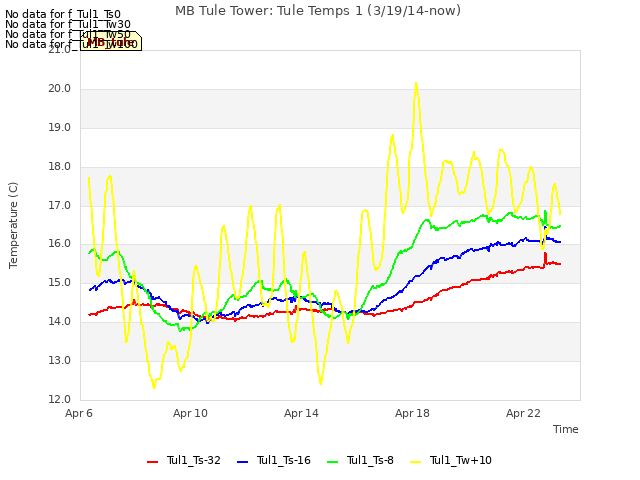The width and height of the screenshot is (640, 480).
Task: Click 'No data for f_Tul1_Ts0' message
Action: (x=63, y=15)
